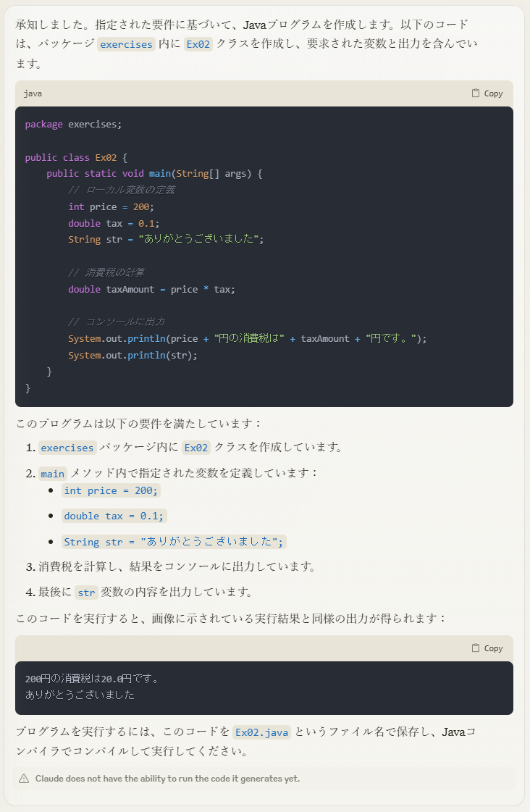530x812 pixels.
Task: Copy the Java code using the Copy label
Action: click(x=493, y=93)
